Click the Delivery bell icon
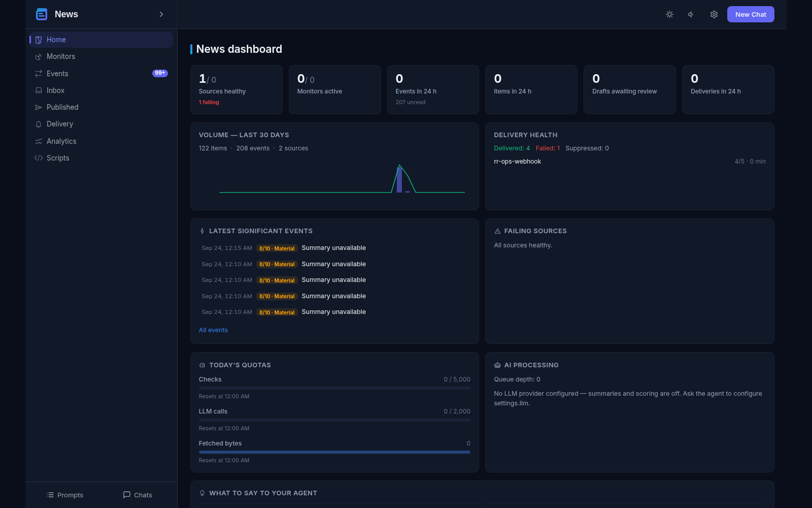This screenshot has height=508, width=812. [x=39, y=124]
